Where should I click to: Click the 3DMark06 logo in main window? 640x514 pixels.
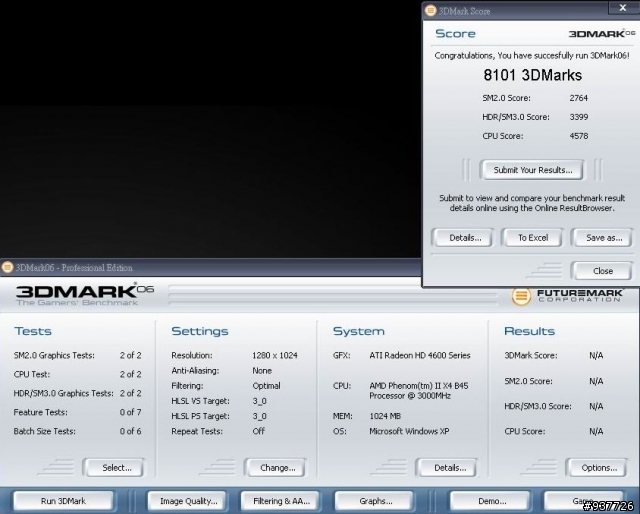[85, 294]
